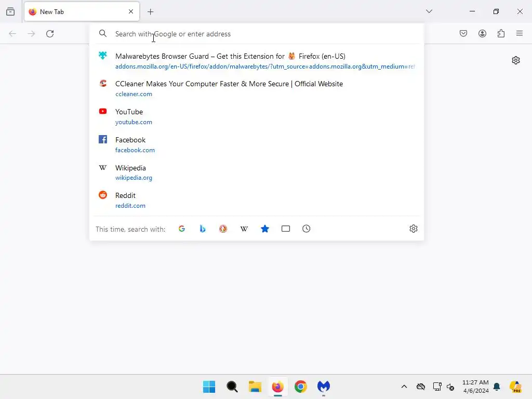Open new tab page personalize gear

pos(516,60)
